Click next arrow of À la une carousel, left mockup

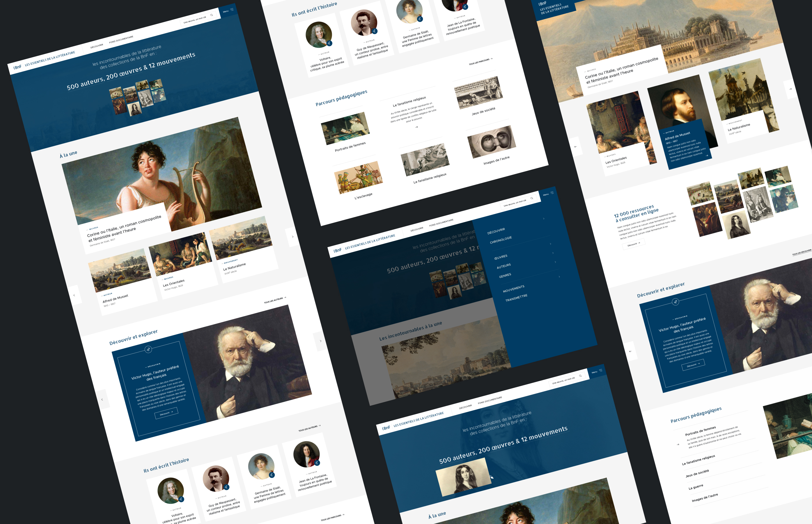coord(292,236)
